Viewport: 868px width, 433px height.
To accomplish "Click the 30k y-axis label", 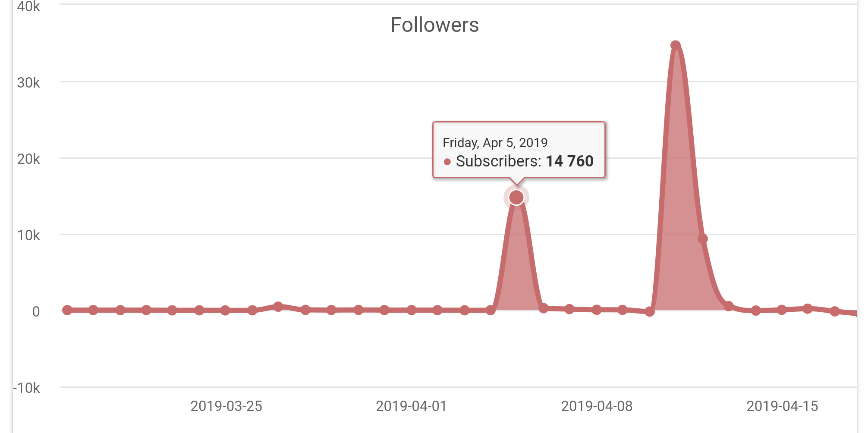I will tap(28, 83).
